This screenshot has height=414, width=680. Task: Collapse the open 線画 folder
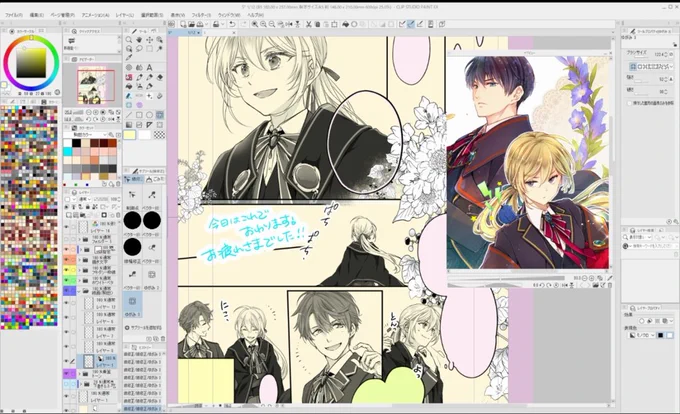pyautogui.click(x=79, y=290)
